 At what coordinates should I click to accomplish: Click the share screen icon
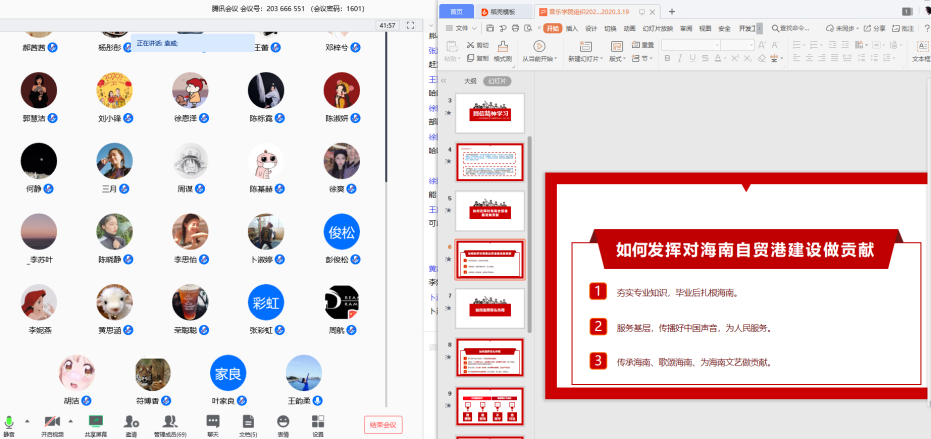pyautogui.click(x=96, y=422)
